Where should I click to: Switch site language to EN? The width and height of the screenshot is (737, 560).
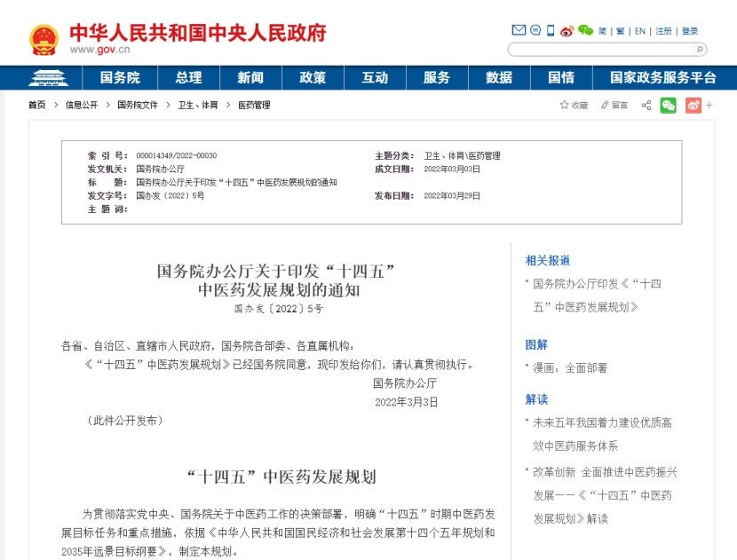click(638, 29)
